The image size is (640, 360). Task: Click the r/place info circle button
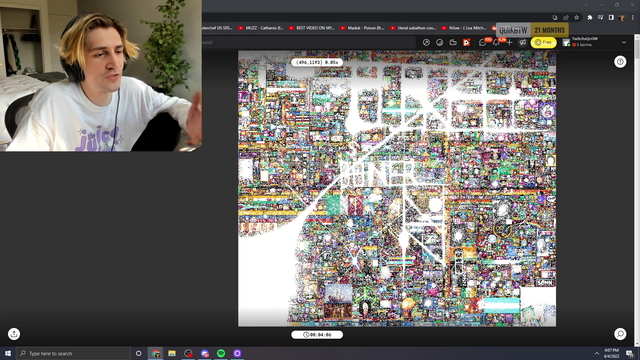tap(620, 62)
